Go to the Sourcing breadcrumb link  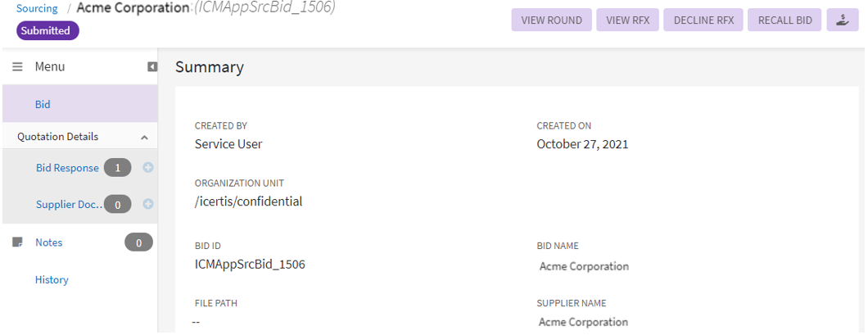37,8
